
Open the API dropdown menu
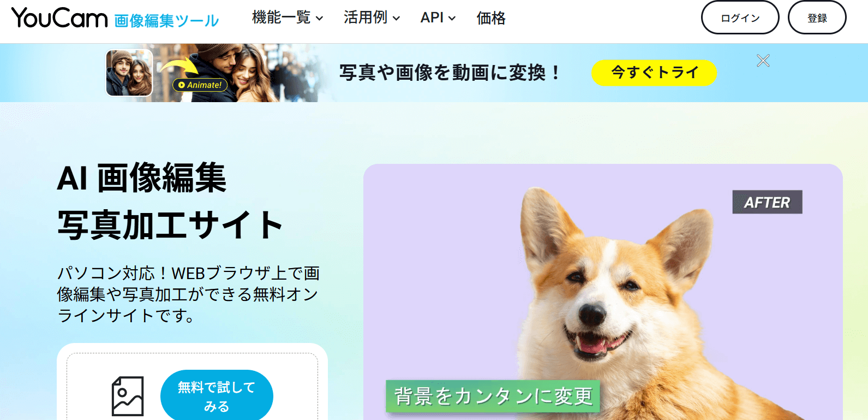point(438,18)
